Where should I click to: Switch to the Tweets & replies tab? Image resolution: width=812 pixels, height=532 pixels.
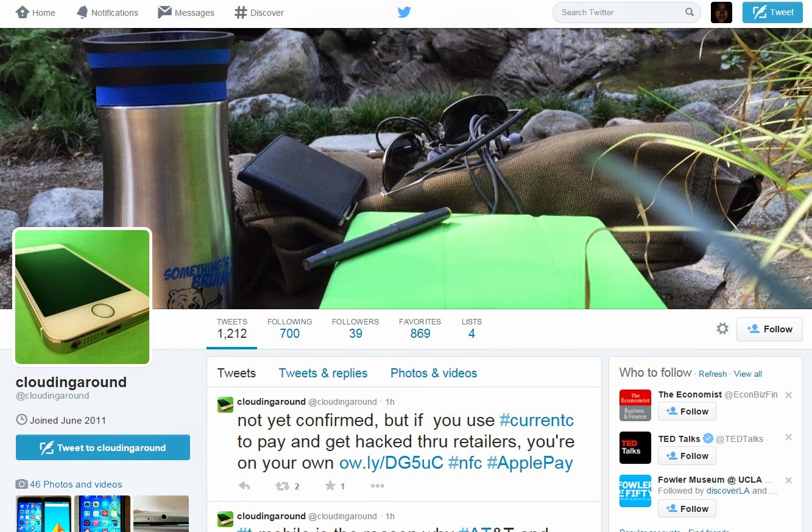pos(323,373)
